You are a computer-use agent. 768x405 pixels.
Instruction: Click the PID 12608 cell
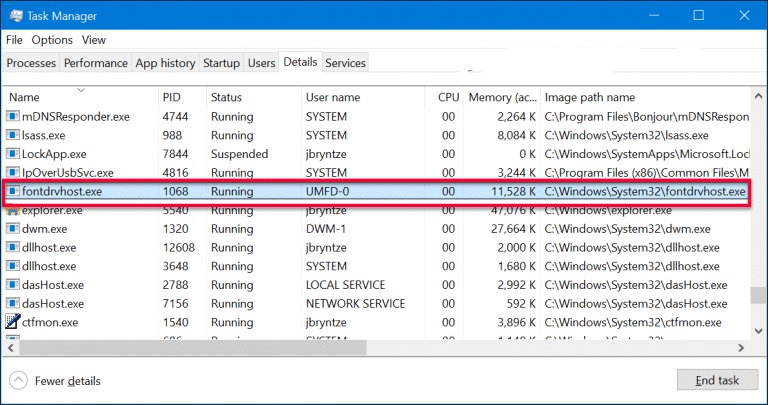[x=179, y=247]
